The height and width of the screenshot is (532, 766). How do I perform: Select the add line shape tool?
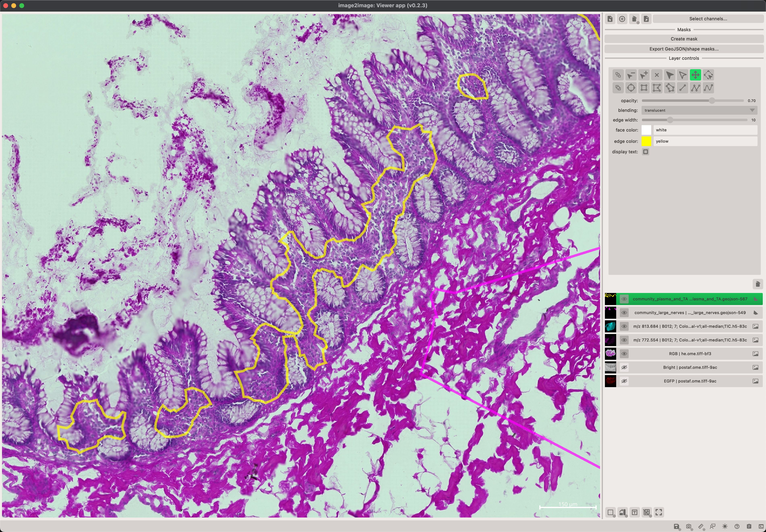click(683, 88)
